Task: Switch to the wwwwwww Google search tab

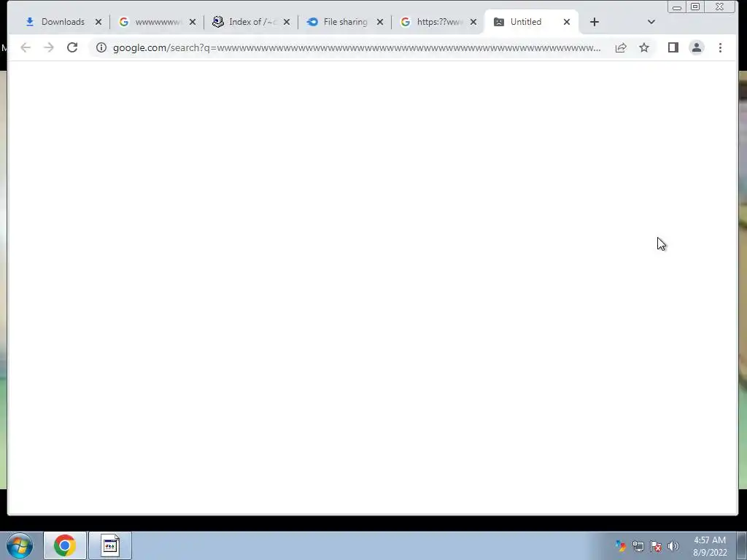Action: [x=158, y=22]
